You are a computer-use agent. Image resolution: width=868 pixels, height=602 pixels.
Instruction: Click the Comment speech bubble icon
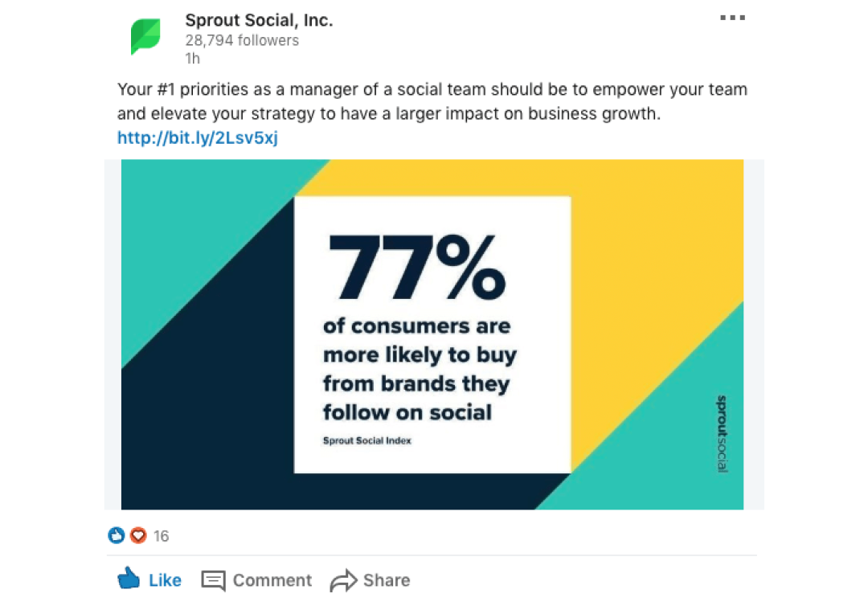[x=213, y=580]
